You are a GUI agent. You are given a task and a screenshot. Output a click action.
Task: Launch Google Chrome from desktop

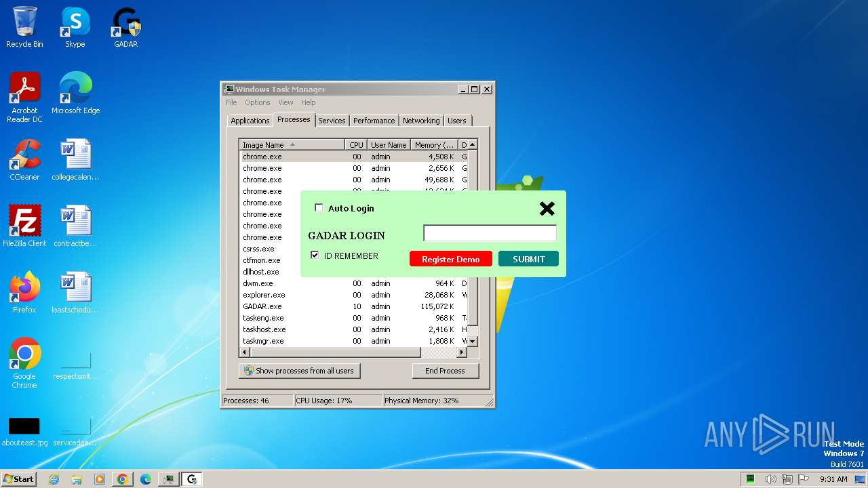click(24, 363)
